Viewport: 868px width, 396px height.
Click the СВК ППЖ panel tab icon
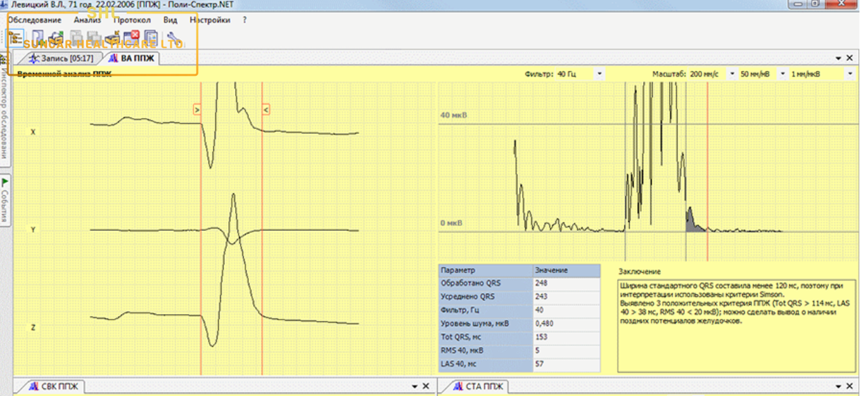(33, 387)
